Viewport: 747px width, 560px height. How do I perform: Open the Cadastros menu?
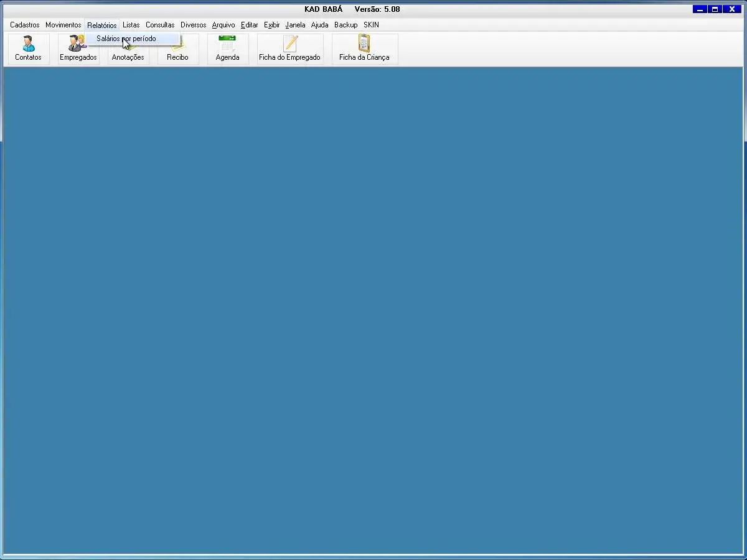point(24,25)
